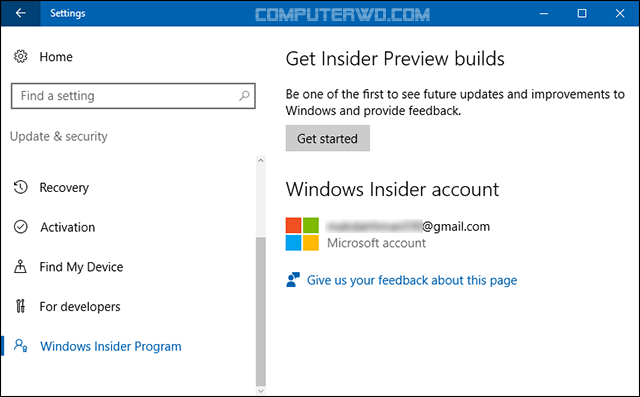
Task: Open the Recovery settings page
Action: tap(64, 188)
